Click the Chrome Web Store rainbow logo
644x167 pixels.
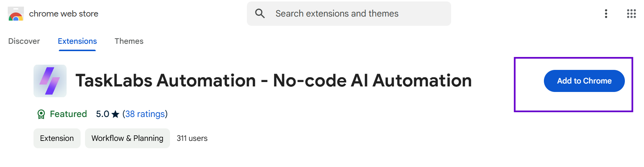coord(16,14)
